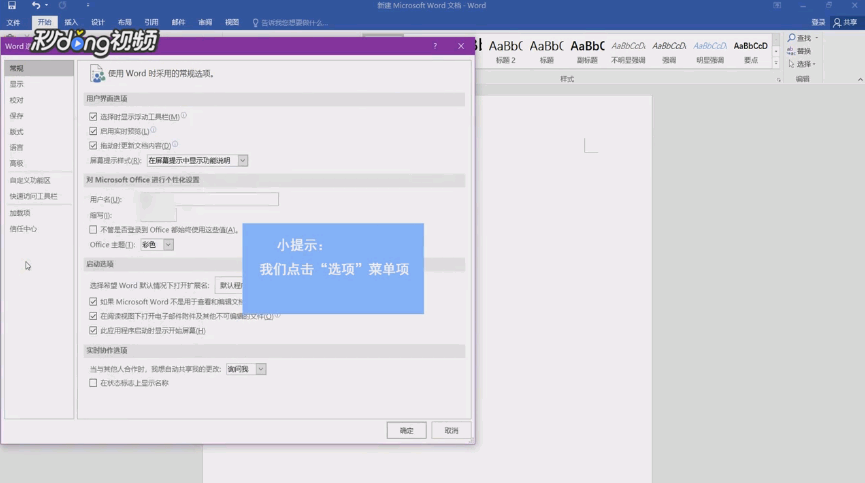Toggle 此应用程序启动时显示开始屏幕 checkbox

pos(93,330)
